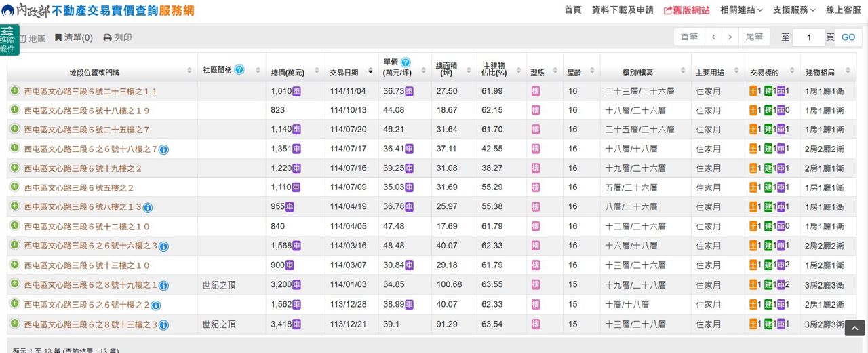Switch to the 清單(0) list tab
The image size is (868, 353).
pyautogui.click(x=73, y=38)
